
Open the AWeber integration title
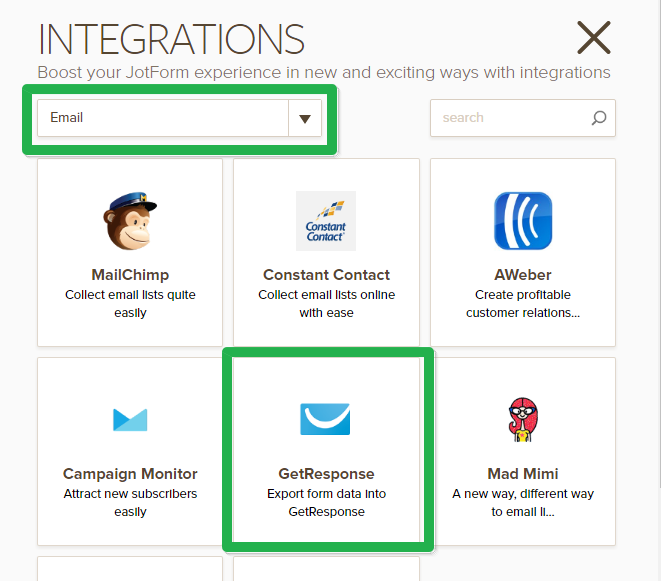tap(522, 275)
